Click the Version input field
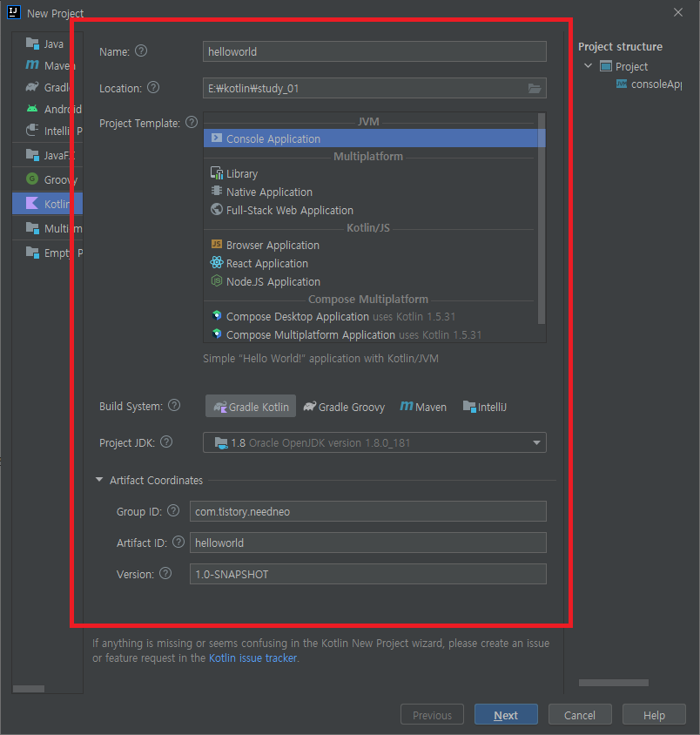This screenshot has height=735, width=700. [x=367, y=574]
